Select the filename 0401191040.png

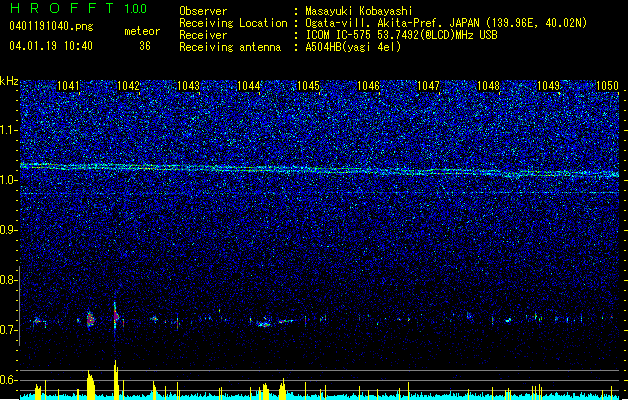pyautogui.click(x=51, y=26)
